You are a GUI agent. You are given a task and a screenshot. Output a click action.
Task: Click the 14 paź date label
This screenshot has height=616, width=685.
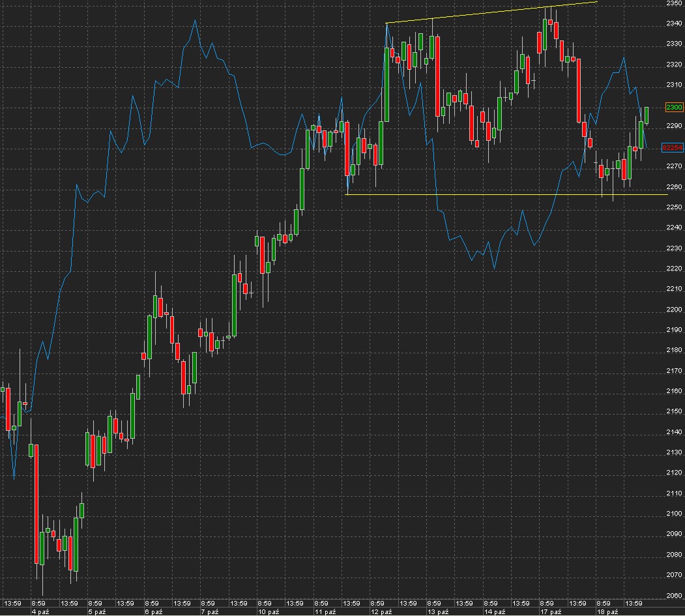[494, 612]
